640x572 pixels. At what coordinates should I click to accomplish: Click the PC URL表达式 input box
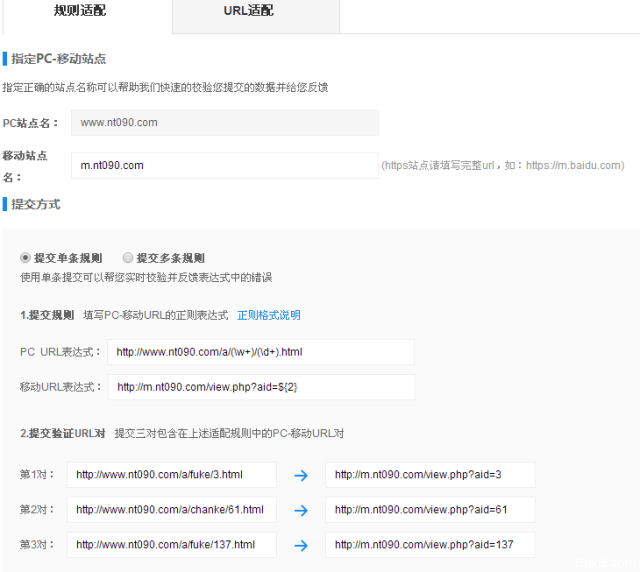pyautogui.click(x=260, y=352)
